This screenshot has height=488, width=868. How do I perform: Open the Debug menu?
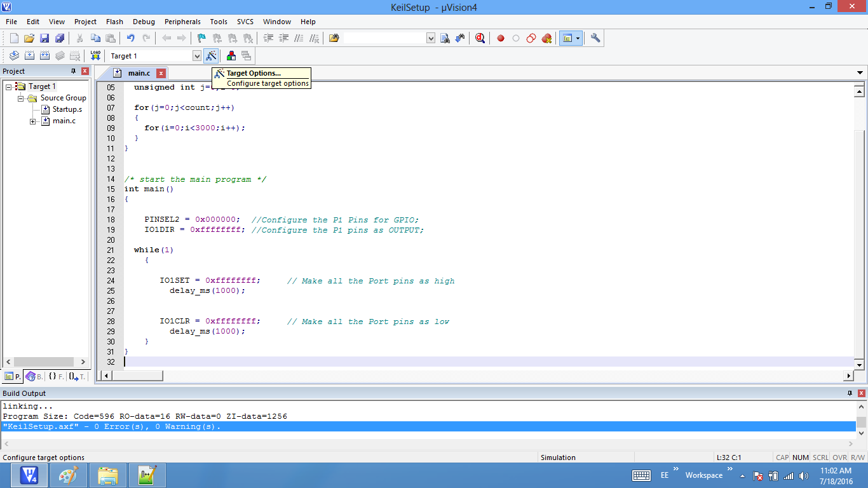(x=144, y=22)
